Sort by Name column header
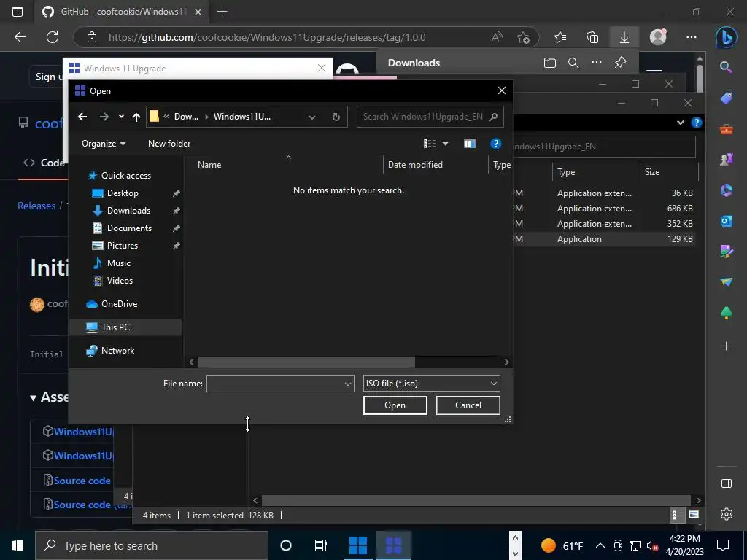 (x=209, y=164)
